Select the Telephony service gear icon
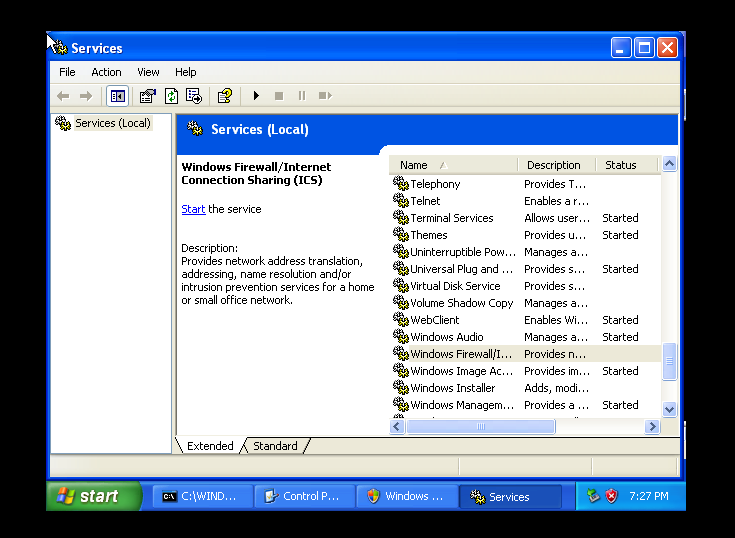The image size is (735, 538). point(401,184)
